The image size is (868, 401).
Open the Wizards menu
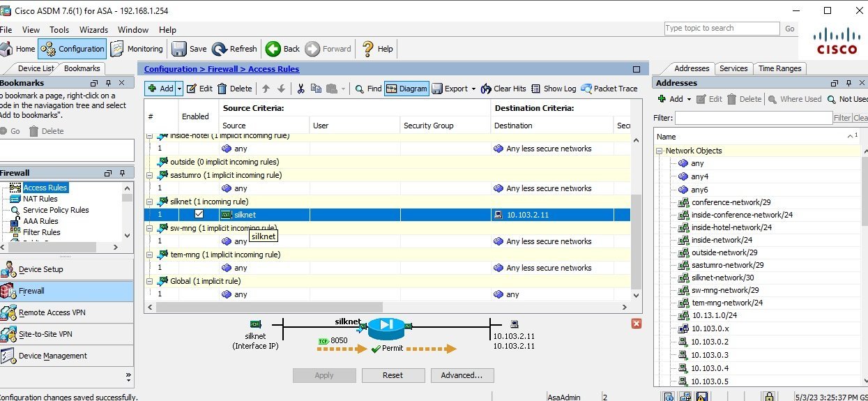(x=93, y=30)
